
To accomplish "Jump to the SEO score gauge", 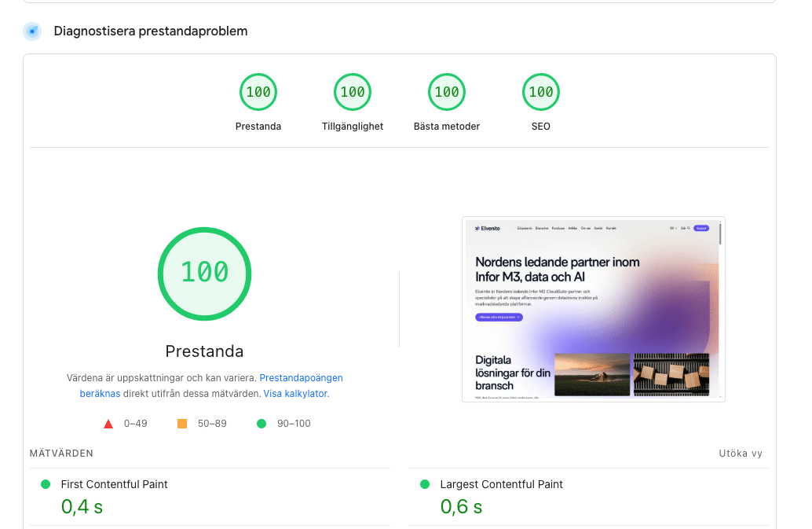I will tap(541, 92).
